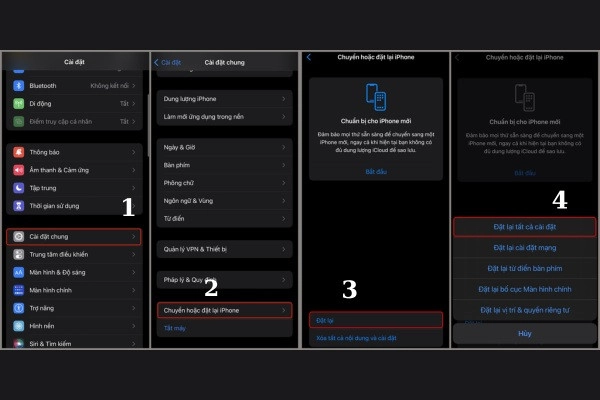Screen dimensions: 600x400
Task: Tap the Bluetooth icon in Settings
Action: (18, 86)
